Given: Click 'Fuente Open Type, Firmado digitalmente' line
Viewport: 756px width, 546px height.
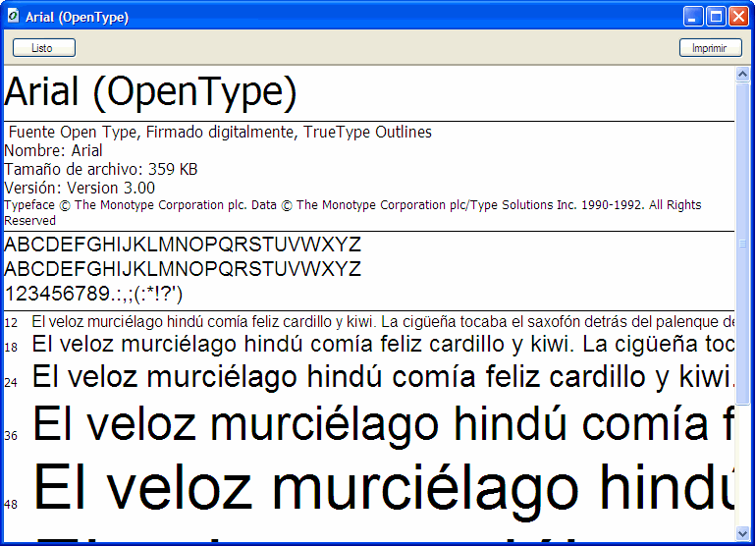Looking at the screenshot, I should [x=220, y=133].
